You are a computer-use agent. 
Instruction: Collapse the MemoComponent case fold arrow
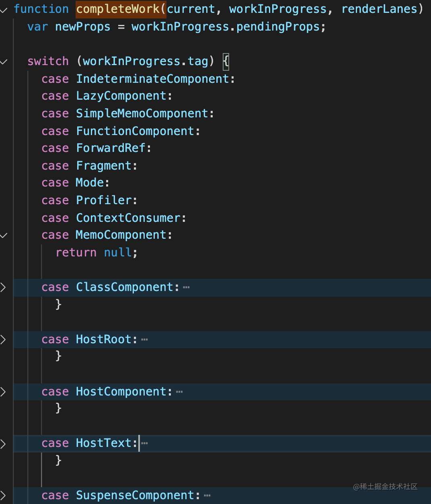(x=4, y=236)
